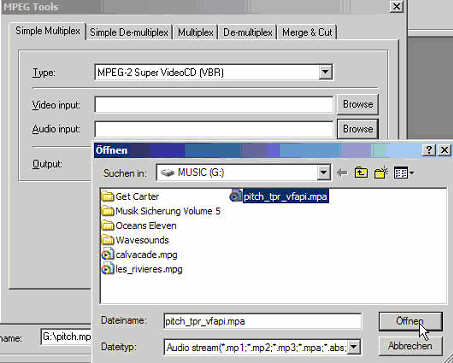Click the Dateiname text field
The height and width of the screenshot is (363, 453).
point(263,321)
